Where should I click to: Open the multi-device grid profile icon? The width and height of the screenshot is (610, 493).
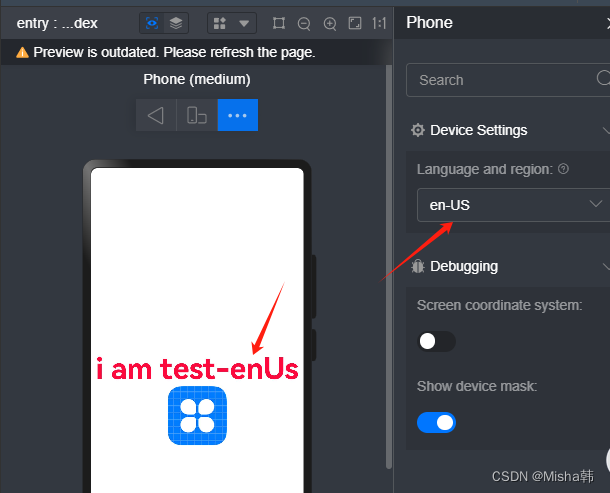point(220,23)
